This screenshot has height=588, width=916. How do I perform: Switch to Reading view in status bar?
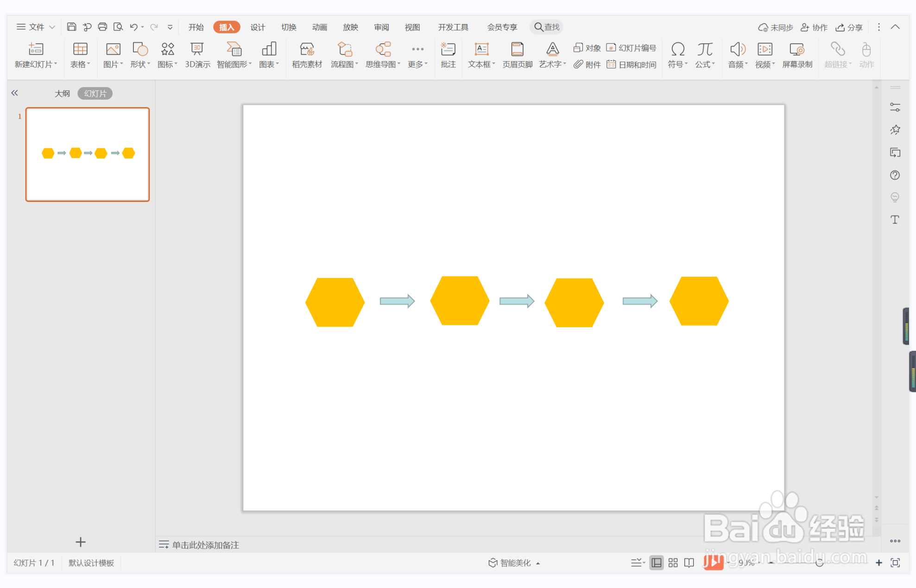(x=689, y=563)
